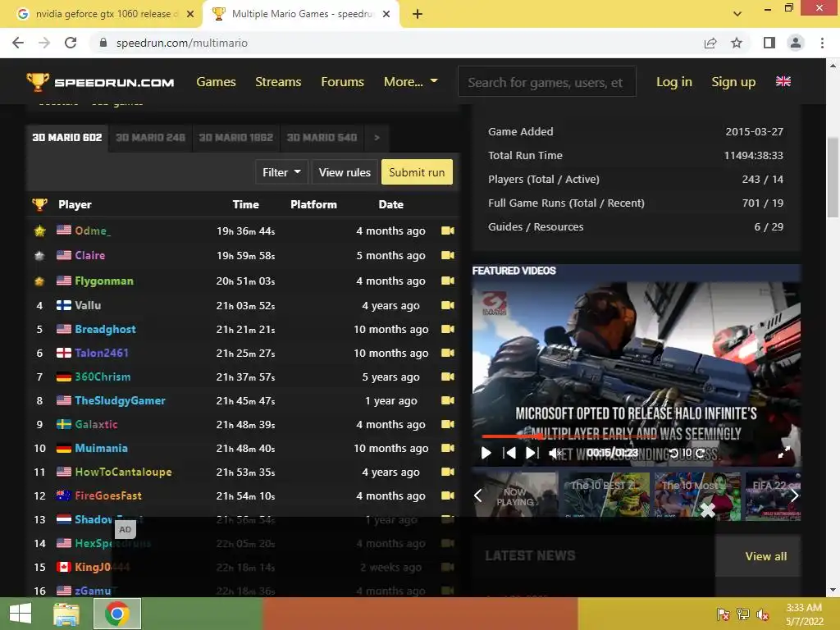This screenshot has height=630, width=840.
Task: Click the share page icon
Action: point(710,43)
